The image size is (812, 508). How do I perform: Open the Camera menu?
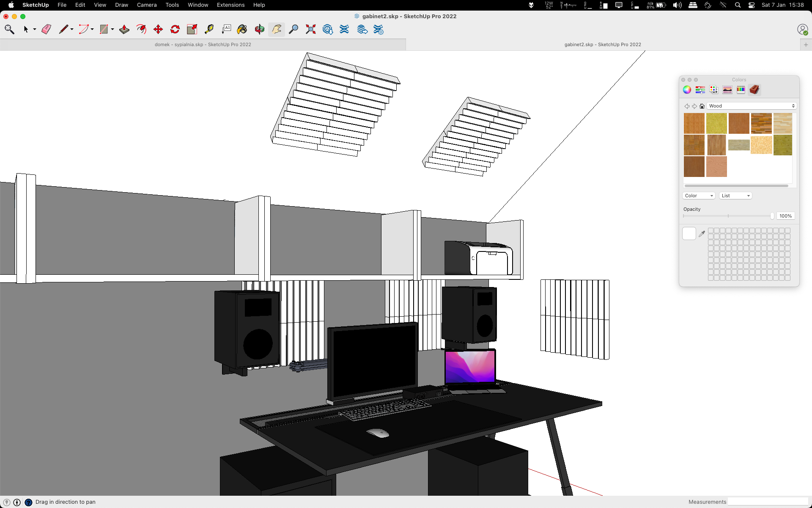(x=147, y=5)
